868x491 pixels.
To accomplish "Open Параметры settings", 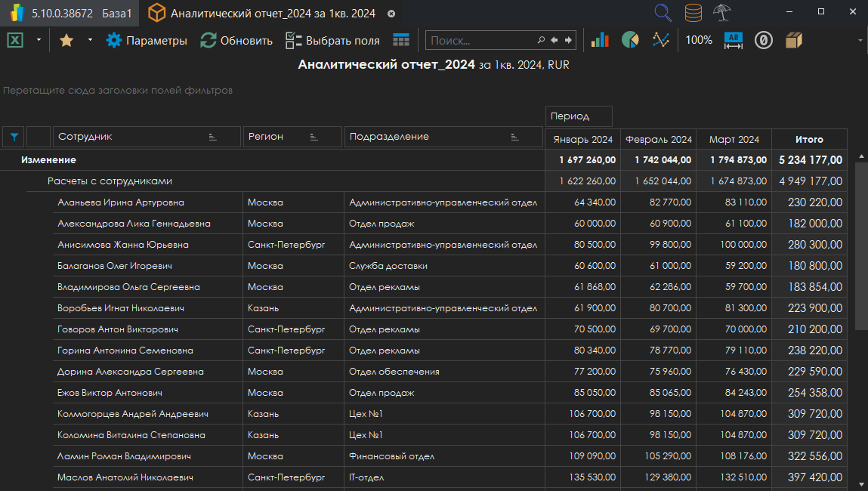I will coord(147,40).
